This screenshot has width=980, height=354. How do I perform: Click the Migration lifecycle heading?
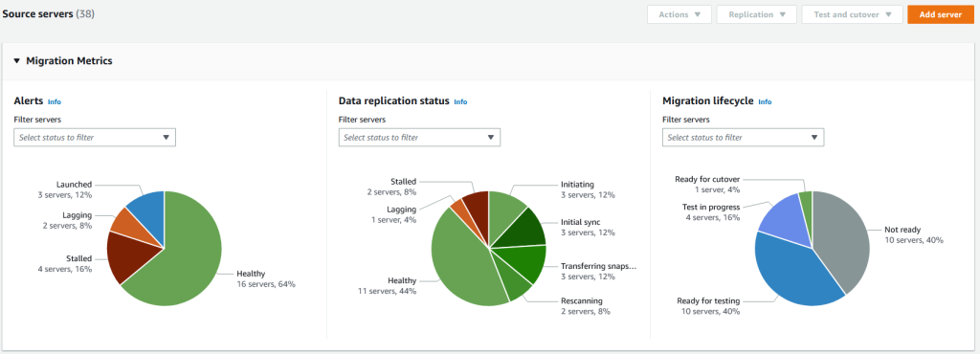708,100
